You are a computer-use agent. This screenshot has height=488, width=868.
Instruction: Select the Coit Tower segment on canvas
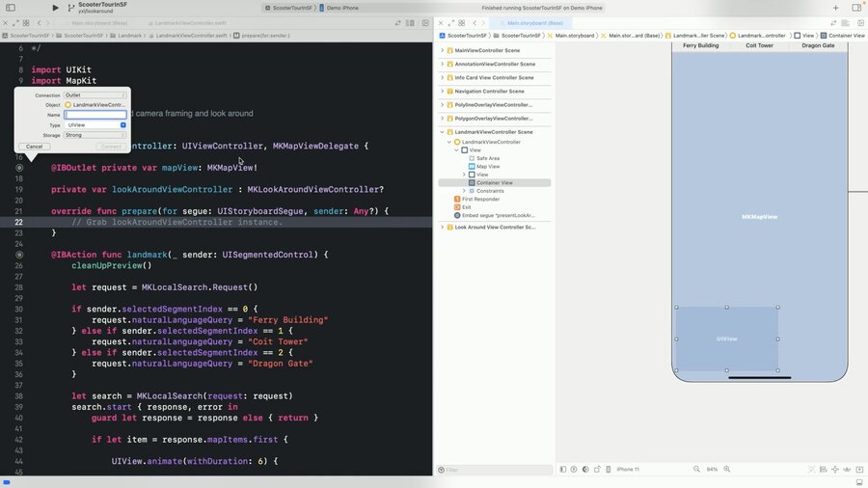click(760, 45)
